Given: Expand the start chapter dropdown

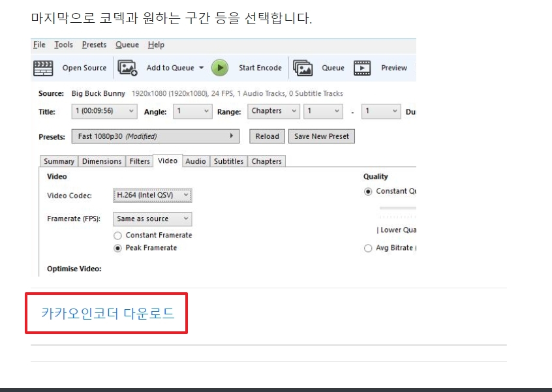Looking at the screenshot, I should point(323,111).
